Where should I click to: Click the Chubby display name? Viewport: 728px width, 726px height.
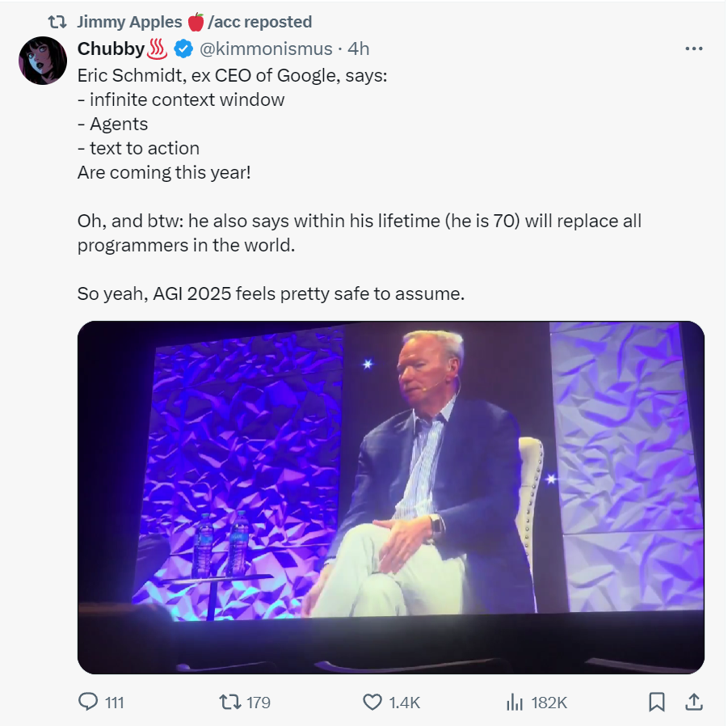(111, 49)
